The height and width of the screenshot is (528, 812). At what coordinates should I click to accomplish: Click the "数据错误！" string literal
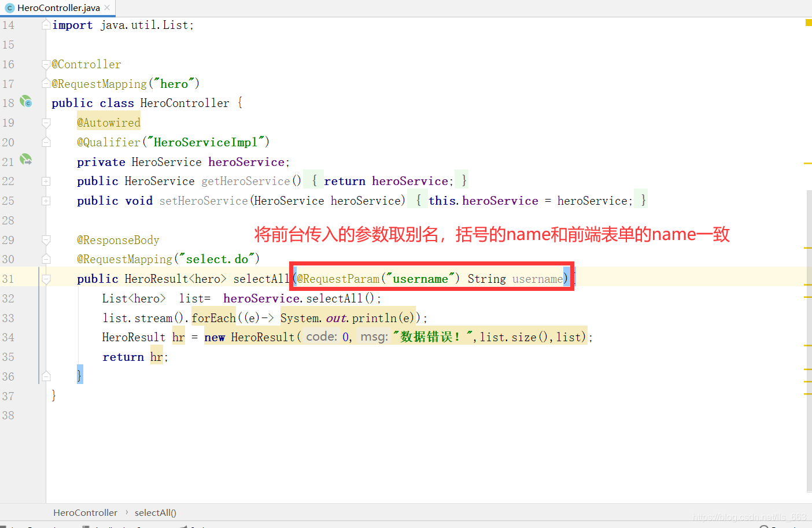pos(433,337)
